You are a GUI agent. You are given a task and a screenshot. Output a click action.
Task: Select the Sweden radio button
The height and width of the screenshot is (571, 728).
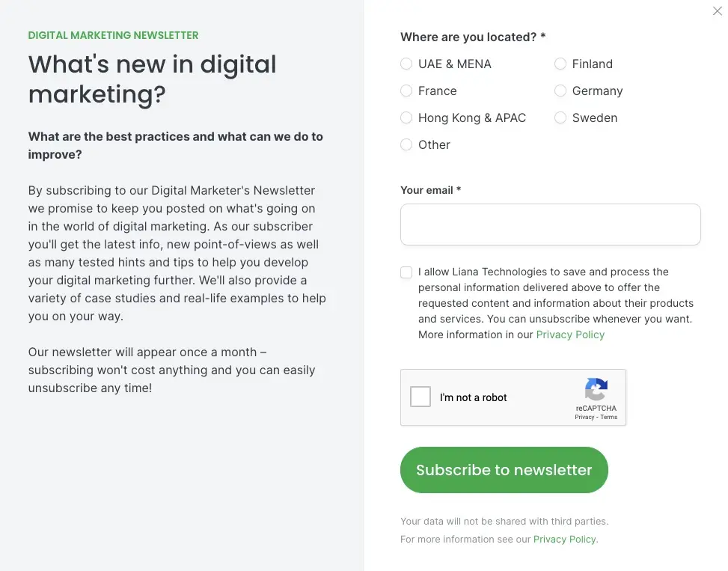click(560, 118)
